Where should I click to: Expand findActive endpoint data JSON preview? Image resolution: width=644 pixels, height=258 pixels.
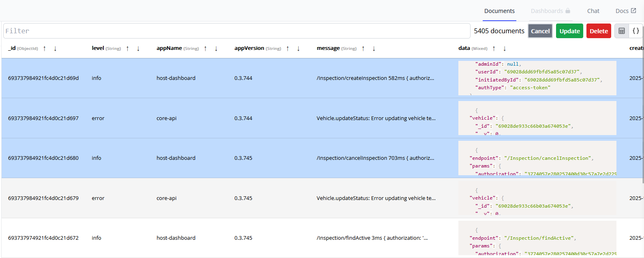537,238
